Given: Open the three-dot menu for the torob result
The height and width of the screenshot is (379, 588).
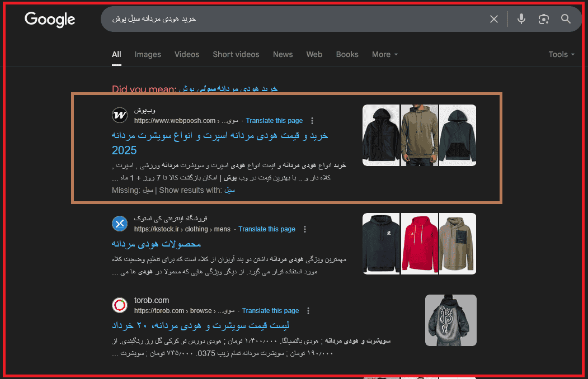Looking at the screenshot, I should (308, 310).
